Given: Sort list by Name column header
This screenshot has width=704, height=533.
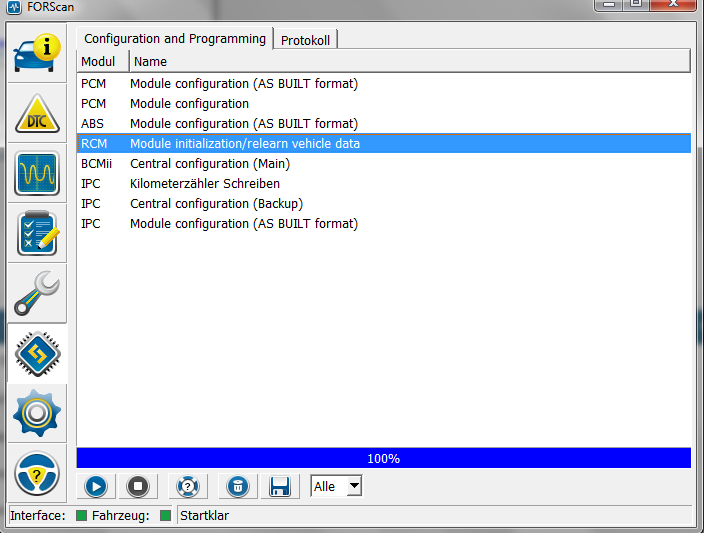Looking at the screenshot, I should tap(150, 62).
